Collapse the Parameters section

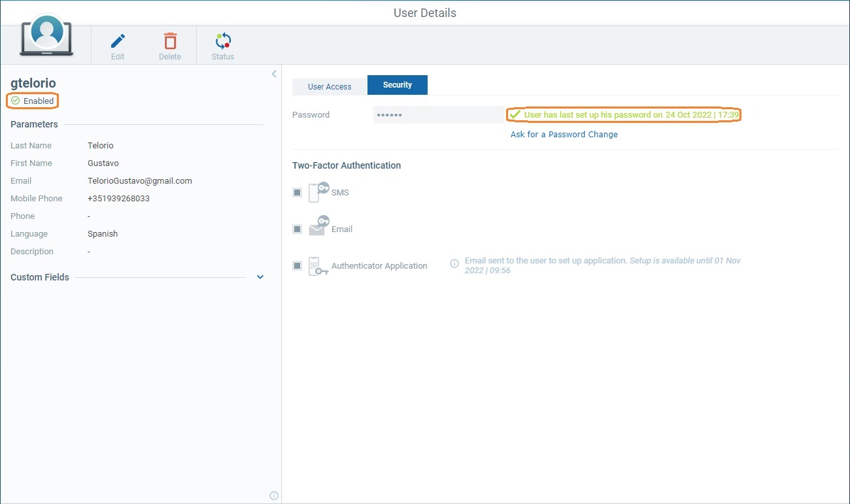[33, 124]
